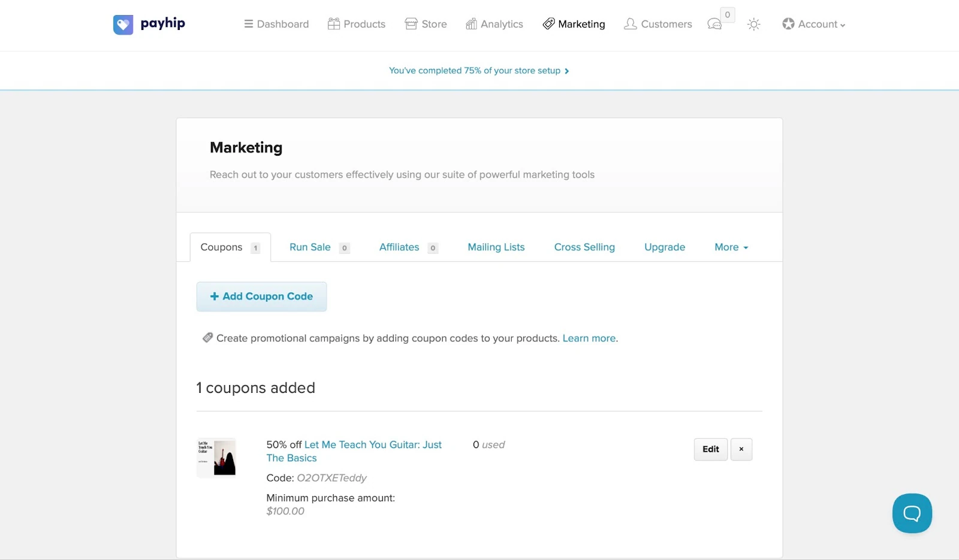Go to Products in the top navigation
Image resolution: width=959 pixels, height=560 pixels.
357,24
